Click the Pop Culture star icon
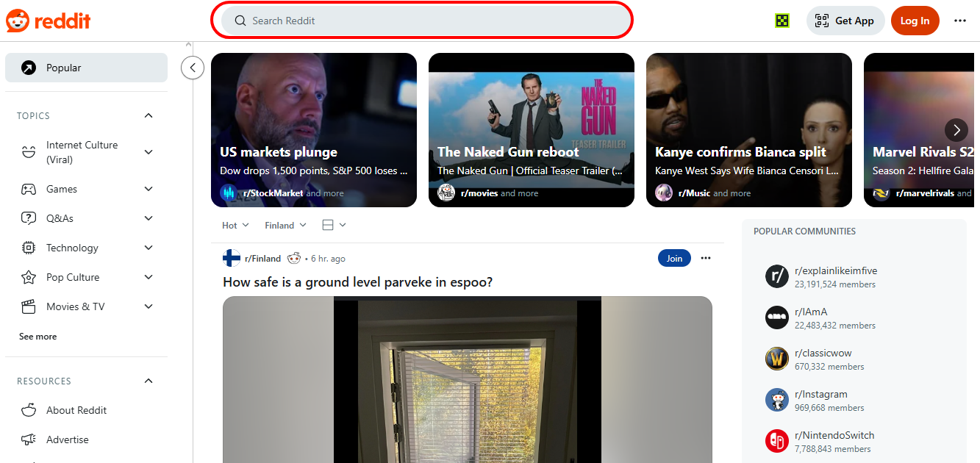Image resolution: width=980 pixels, height=463 pixels. tap(29, 277)
